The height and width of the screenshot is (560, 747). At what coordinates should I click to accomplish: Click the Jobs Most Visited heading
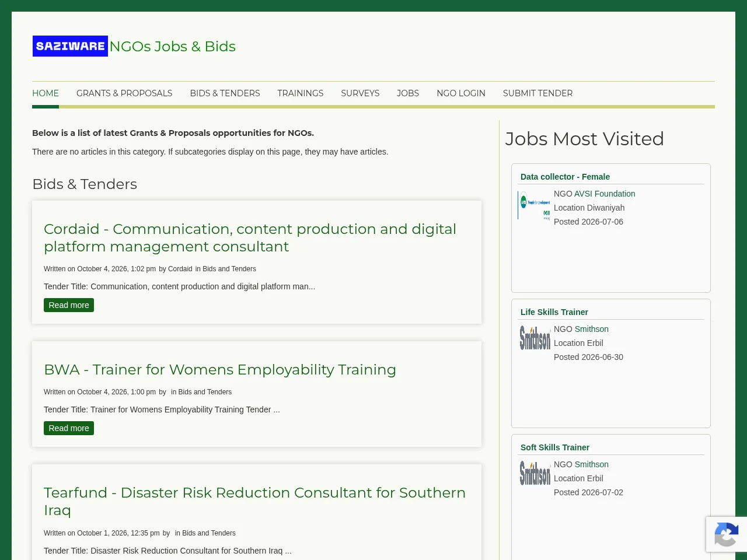point(585,139)
